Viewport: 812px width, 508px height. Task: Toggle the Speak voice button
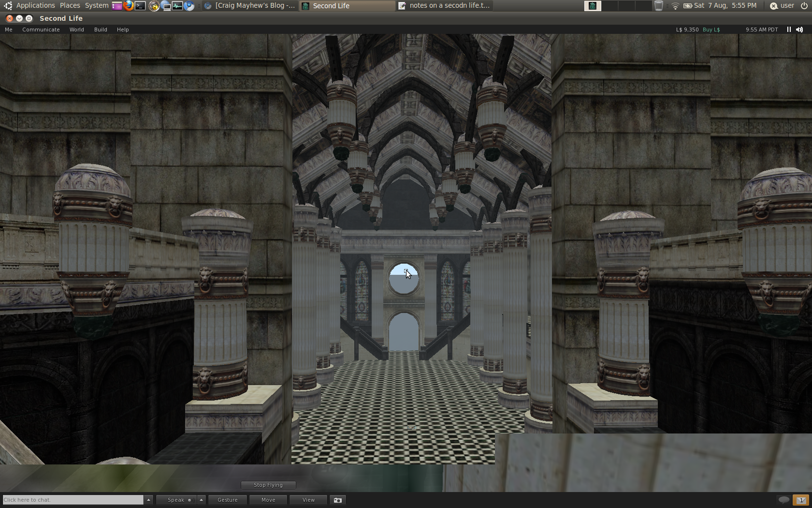click(x=176, y=500)
